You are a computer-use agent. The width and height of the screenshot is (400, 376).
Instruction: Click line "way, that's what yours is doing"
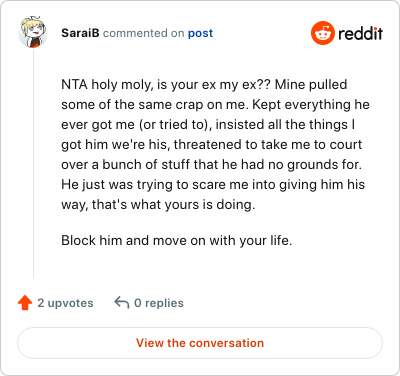(158, 205)
